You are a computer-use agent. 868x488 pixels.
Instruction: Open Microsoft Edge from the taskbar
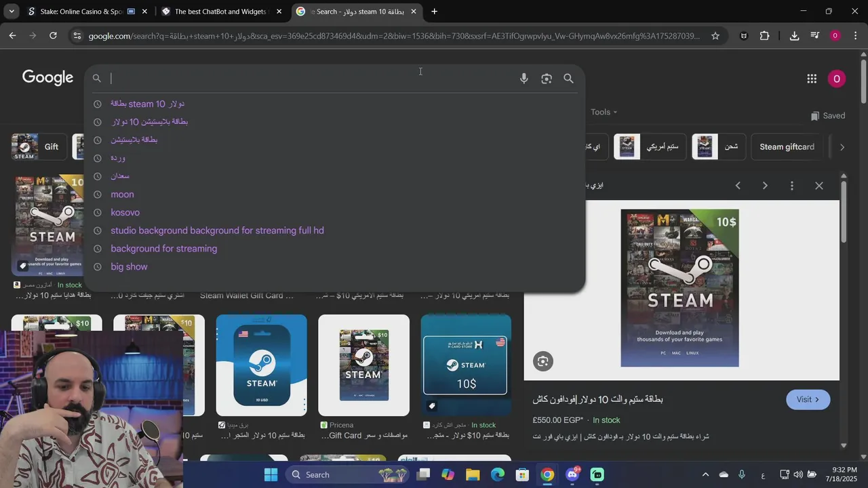(x=498, y=474)
